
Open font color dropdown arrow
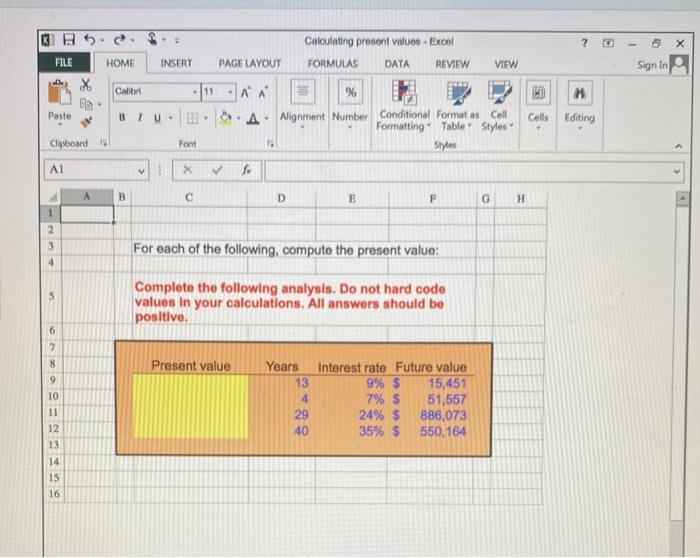[267, 118]
